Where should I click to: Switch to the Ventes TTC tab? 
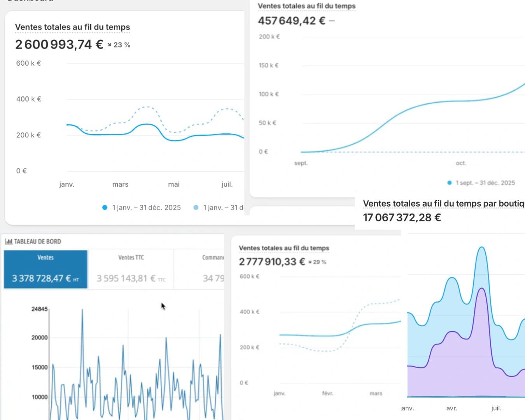click(x=131, y=269)
